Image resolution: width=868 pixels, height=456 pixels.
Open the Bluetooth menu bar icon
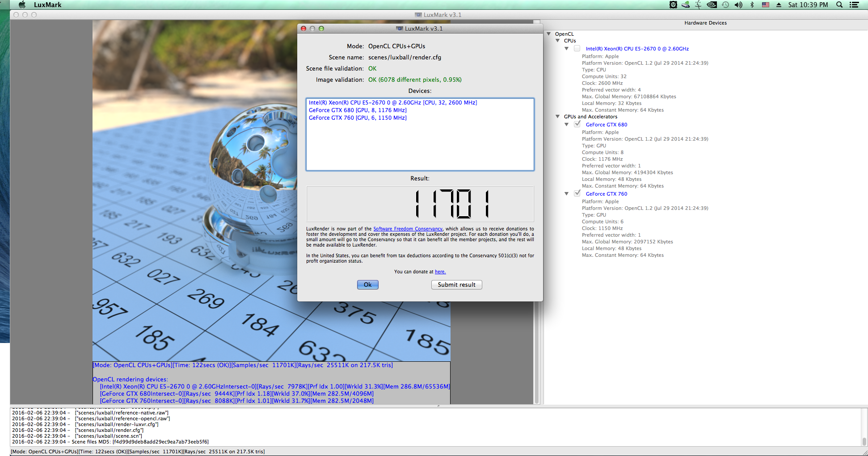tap(752, 5)
